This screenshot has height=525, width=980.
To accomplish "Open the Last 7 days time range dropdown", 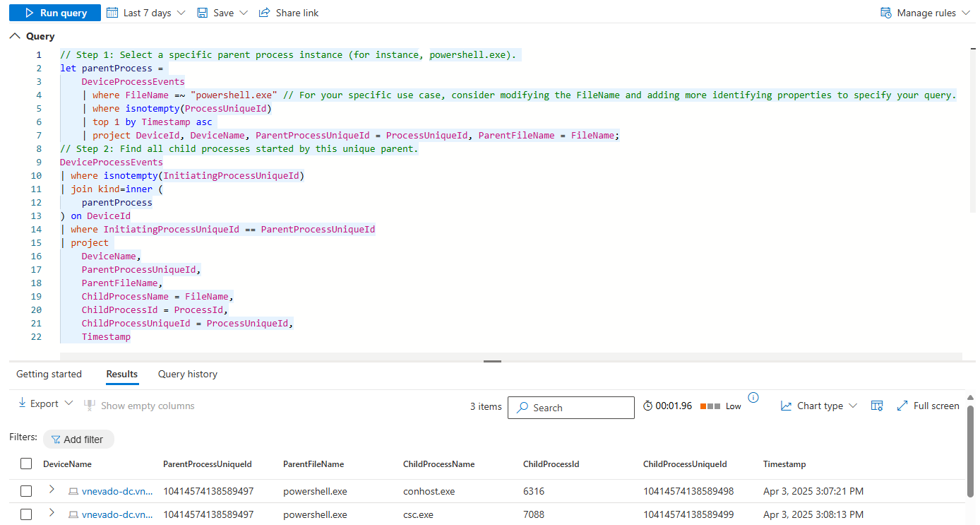I will click(x=146, y=13).
